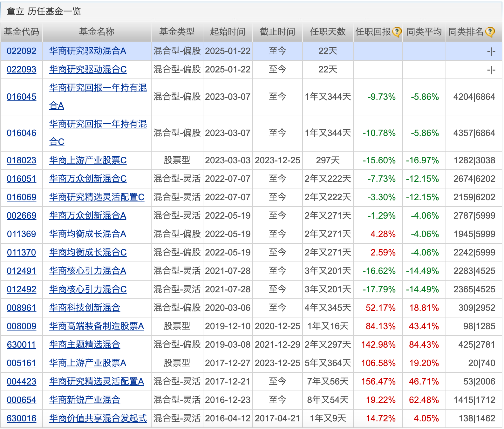Open fund 华商万众创新混合C link
The height and width of the screenshot is (429, 504).
[x=88, y=179]
